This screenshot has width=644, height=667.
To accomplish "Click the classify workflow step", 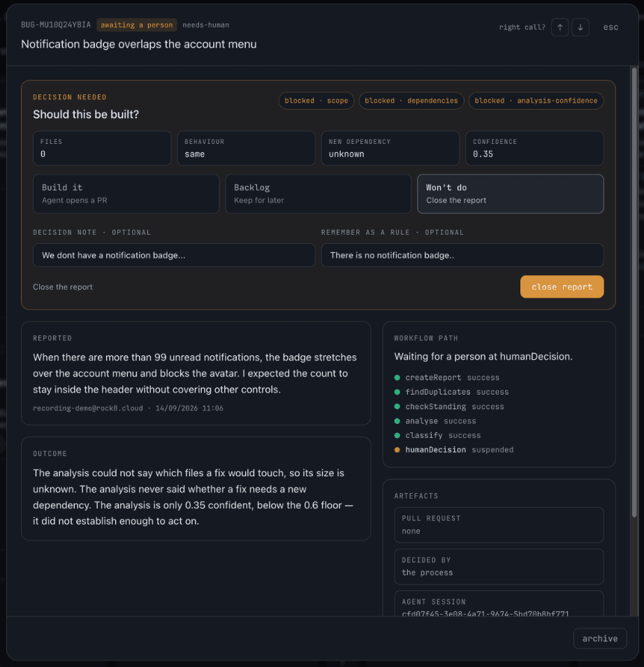I will pos(437,436).
